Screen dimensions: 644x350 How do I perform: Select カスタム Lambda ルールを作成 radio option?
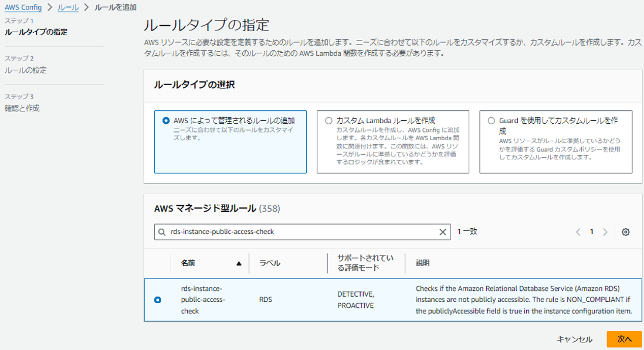pyautogui.click(x=328, y=121)
